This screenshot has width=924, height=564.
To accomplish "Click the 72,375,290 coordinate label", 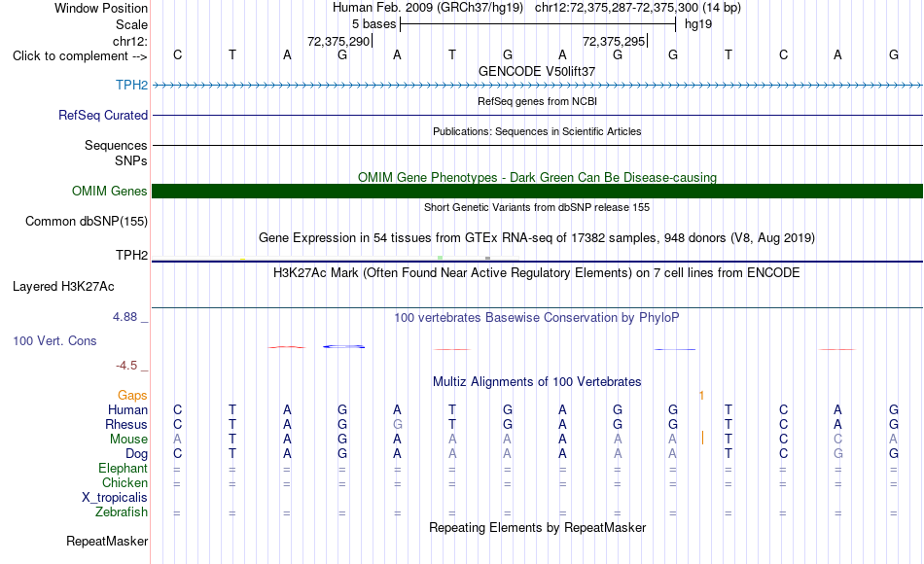I will tap(338, 41).
